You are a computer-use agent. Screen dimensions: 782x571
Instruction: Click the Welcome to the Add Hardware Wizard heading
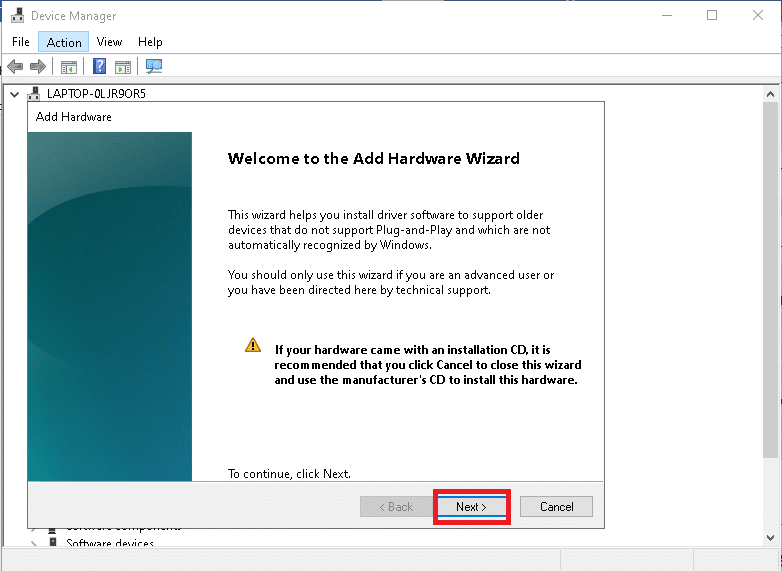(374, 158)
